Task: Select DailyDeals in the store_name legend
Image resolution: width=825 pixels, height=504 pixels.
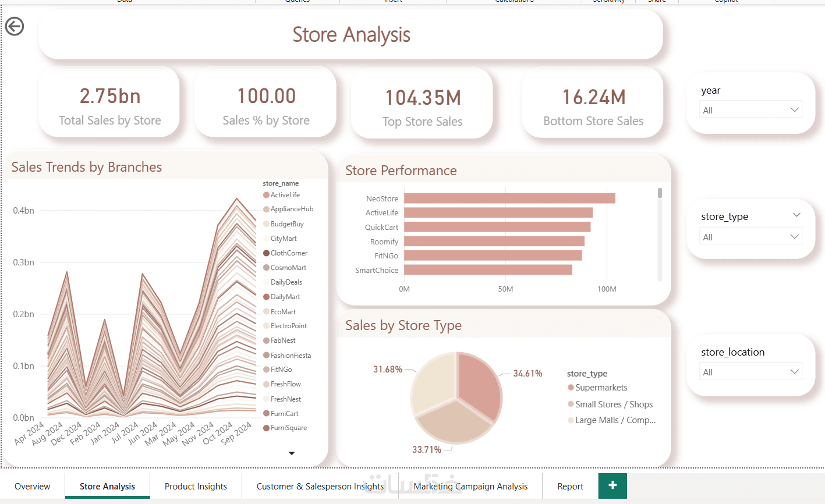Action: [286, 282]
